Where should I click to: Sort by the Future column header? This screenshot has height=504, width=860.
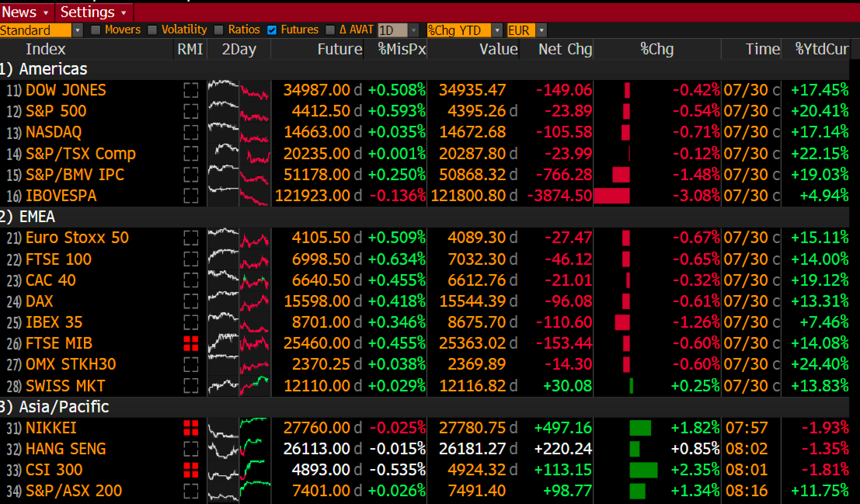pos(339,49)
